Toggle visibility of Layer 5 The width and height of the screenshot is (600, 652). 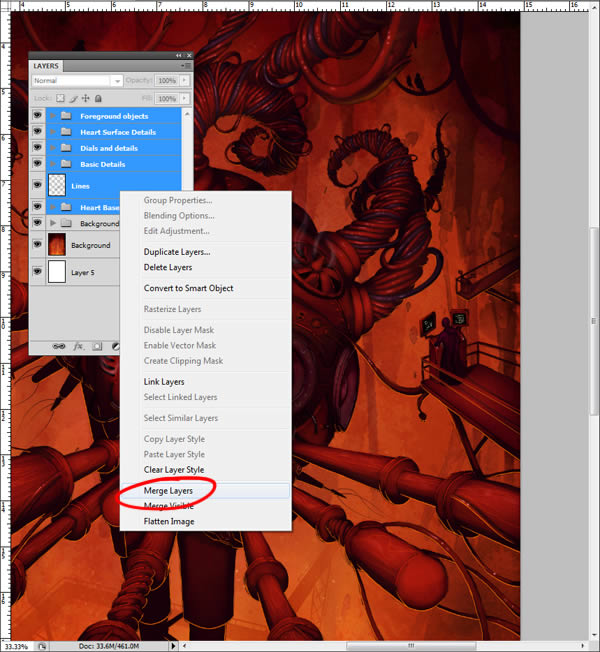[x=37, y=272]
